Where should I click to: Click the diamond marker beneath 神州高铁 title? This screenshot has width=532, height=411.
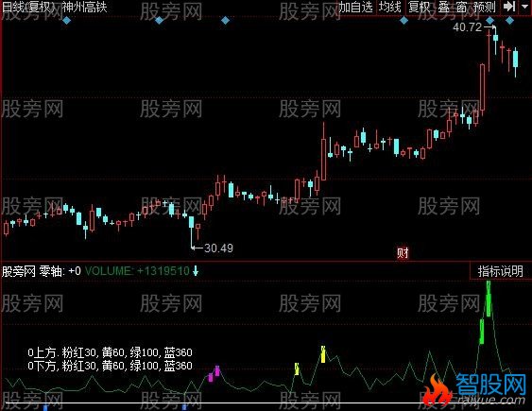click(66, 21)
